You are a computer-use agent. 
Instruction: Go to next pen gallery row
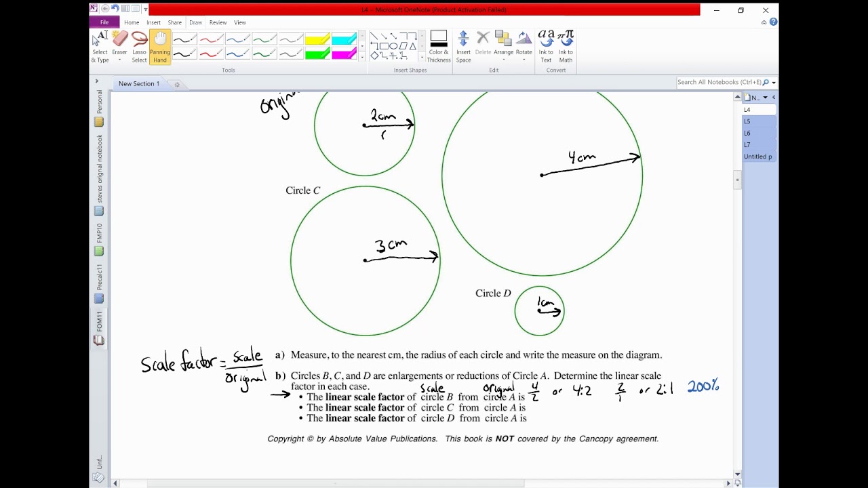click(x=362, y=46)
